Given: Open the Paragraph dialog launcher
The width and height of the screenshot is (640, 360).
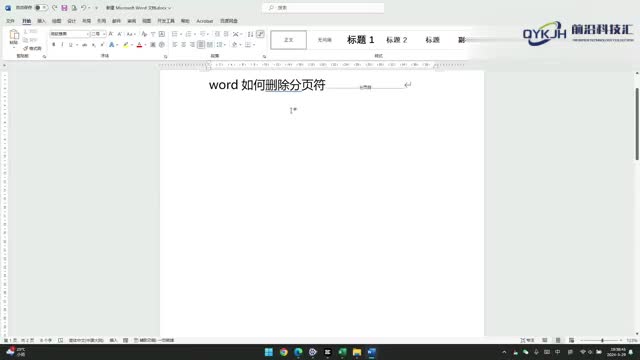Looking at the screenshot, I should click(264, 56).
